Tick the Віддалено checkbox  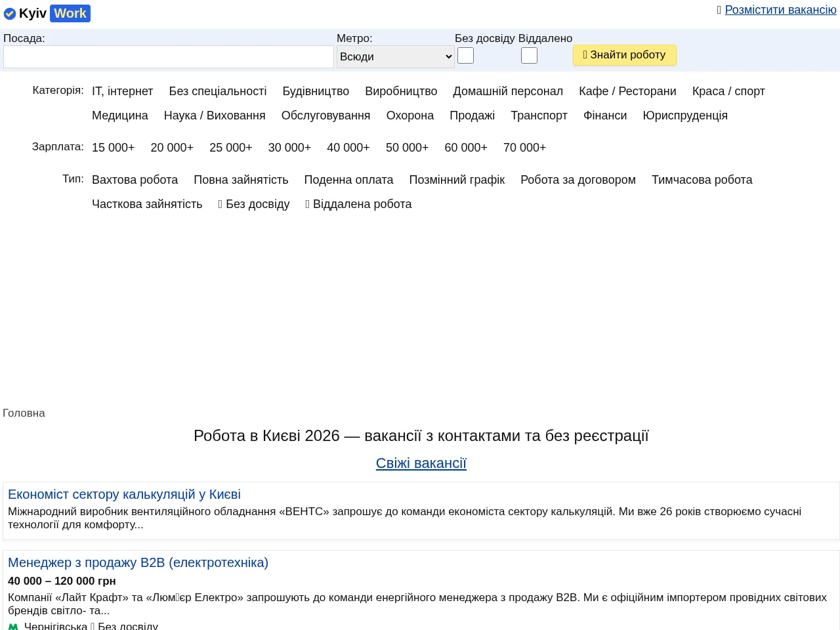point(529,56)
